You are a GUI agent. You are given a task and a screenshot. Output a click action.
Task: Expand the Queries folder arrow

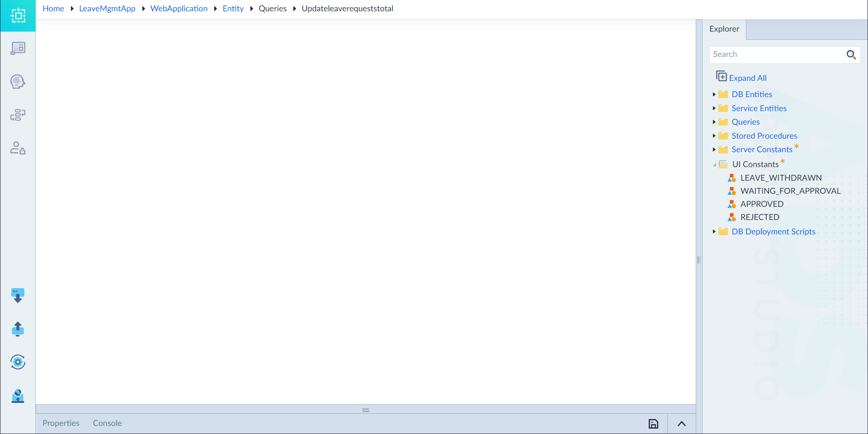click(714, 122)
